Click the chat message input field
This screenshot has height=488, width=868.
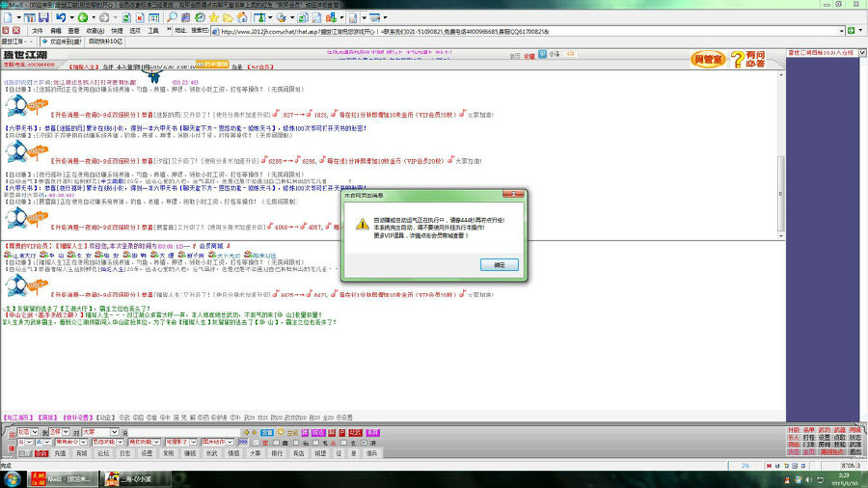(x=186, y=432)
